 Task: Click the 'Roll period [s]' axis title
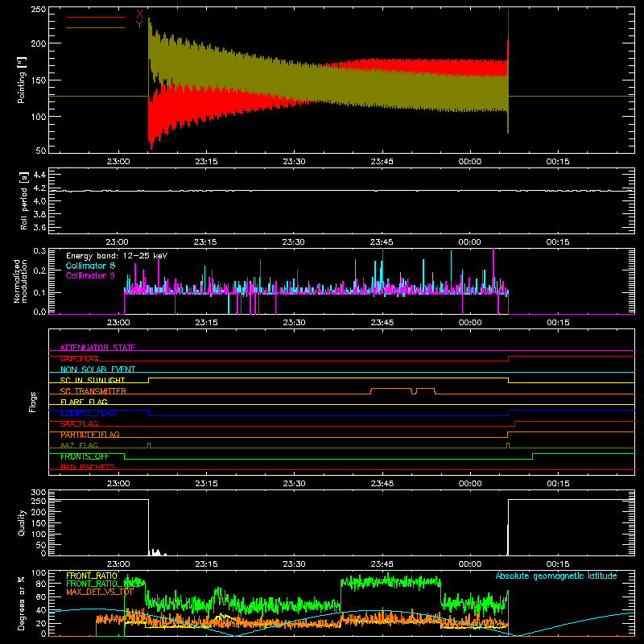(x=24, y=200)
